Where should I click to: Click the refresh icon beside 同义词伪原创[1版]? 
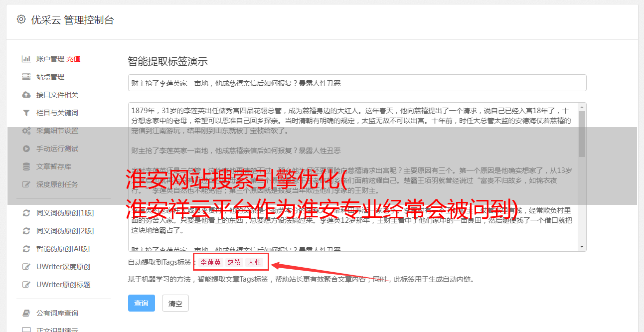(x=26, y=213)
